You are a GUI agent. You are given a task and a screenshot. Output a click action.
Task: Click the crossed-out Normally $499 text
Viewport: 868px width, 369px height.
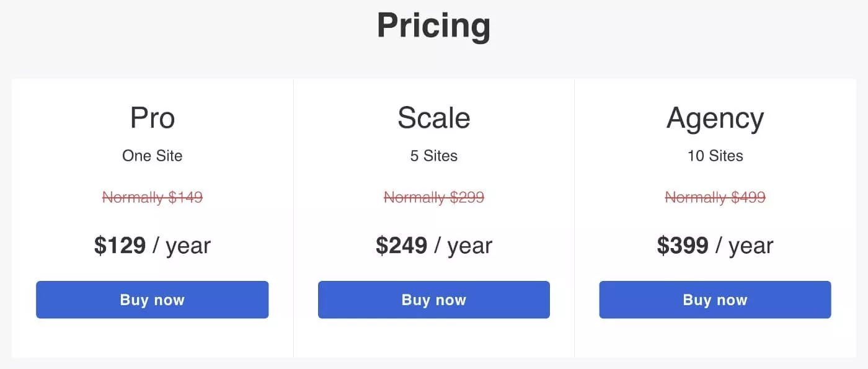(715, 197)
